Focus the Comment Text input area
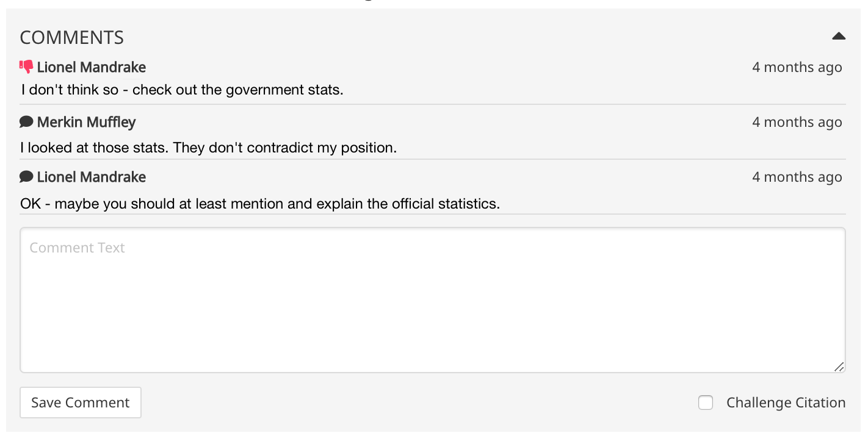The image size is (868, 444). tap(433, 300)
